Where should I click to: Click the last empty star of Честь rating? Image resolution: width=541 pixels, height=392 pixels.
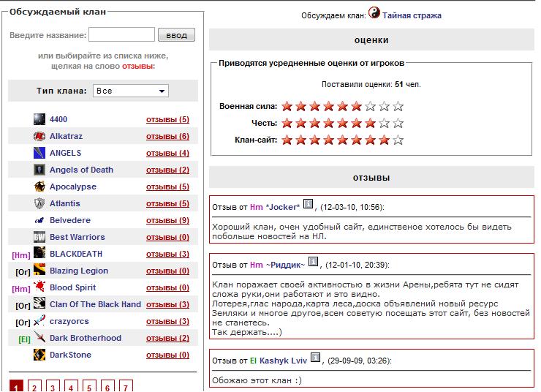[398, 123]
